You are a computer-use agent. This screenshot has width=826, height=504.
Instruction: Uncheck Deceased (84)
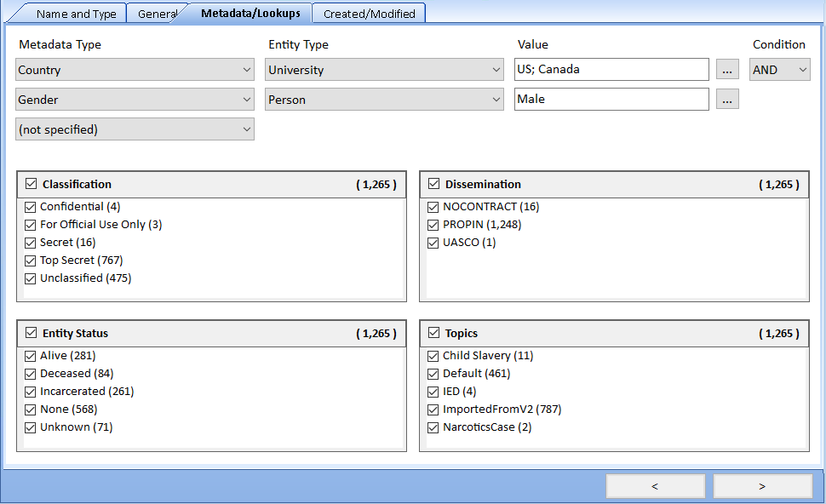31,374
